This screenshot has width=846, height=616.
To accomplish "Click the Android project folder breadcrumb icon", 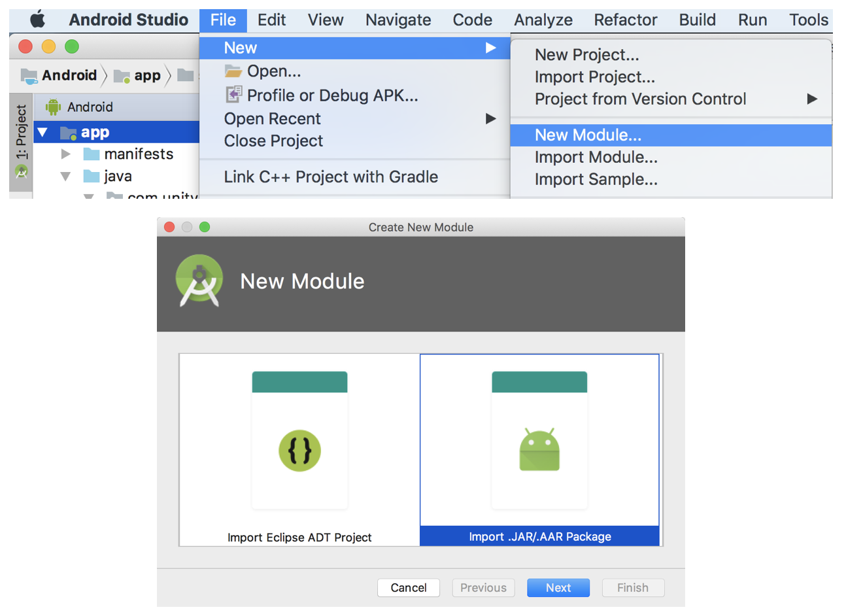I will point(29,76).
